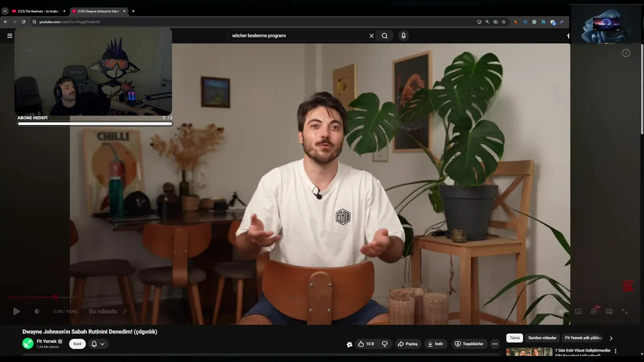Toggle subtitles with the captions icon
Screen dimensions: 644x362
point(578,311)
